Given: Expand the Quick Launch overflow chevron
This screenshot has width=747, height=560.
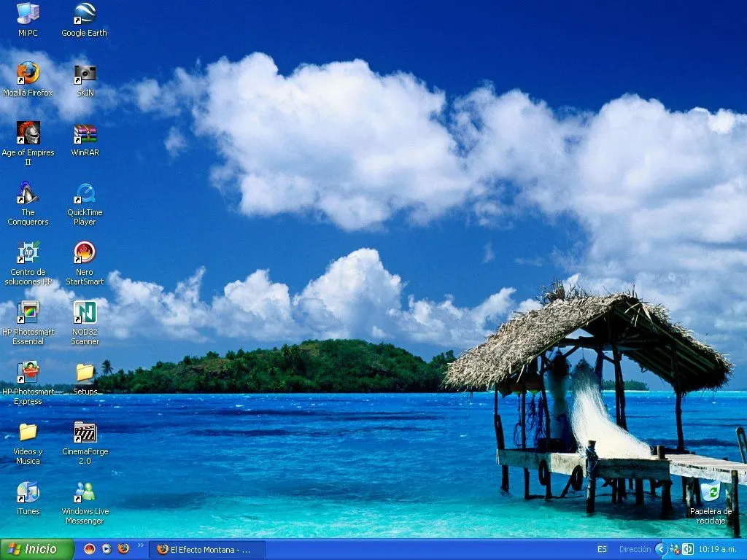Looking at the screenshot, I should 141,545.
